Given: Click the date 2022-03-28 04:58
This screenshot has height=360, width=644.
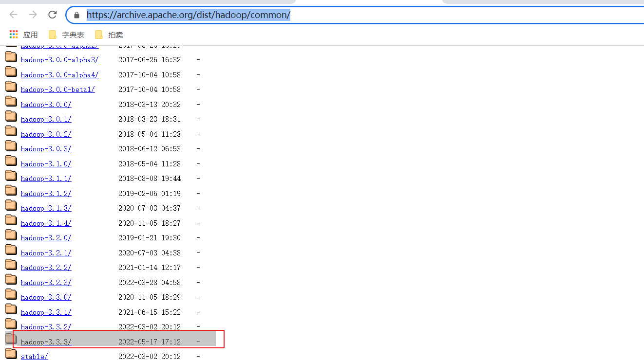Looking at the screenshot, I should coord(150,283).
